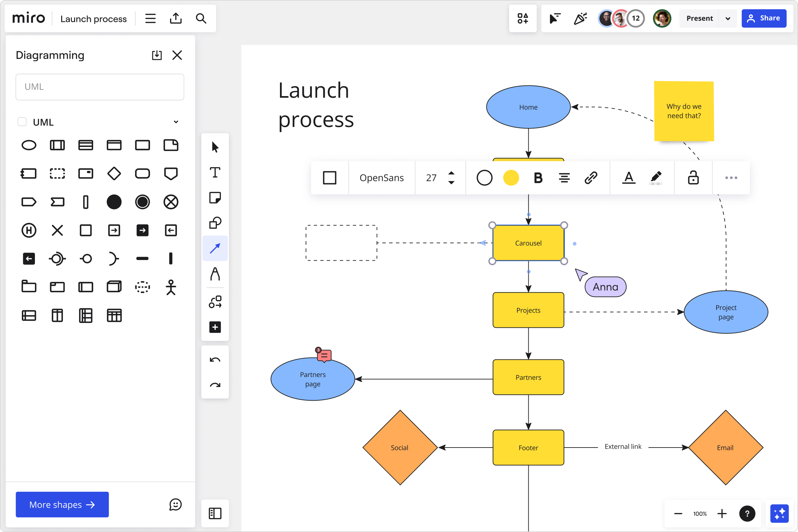
Task: Open the Present dropdown arrow
Action: coord(728,18)
